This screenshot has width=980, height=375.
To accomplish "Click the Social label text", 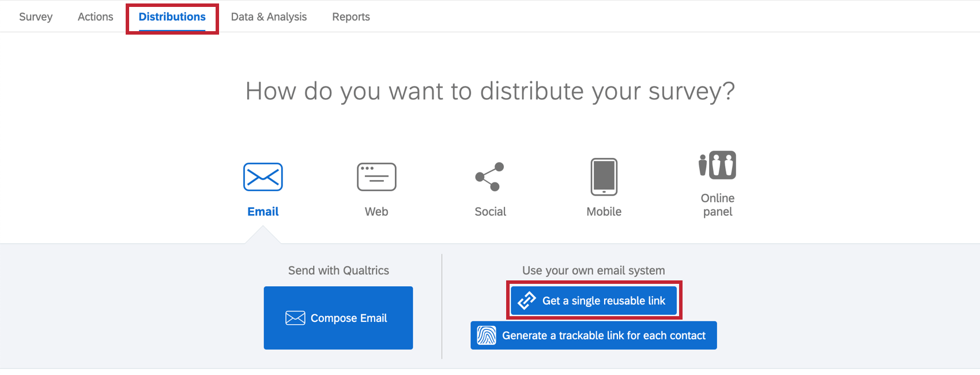I will pyautogui.click(x=490, y=212).
